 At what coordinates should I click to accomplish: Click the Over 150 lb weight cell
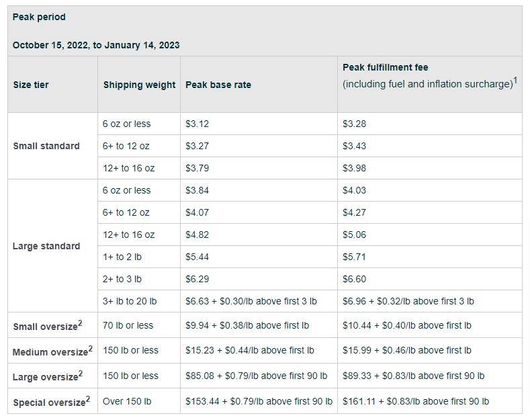[x=127, y=401]
